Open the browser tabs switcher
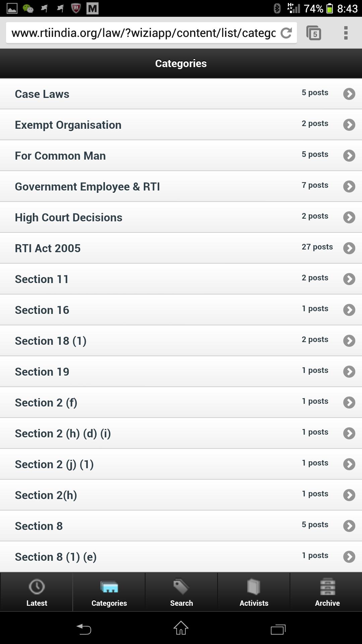Image resolution: width=362 pixels, height=644 pixels. click(314, 33)
